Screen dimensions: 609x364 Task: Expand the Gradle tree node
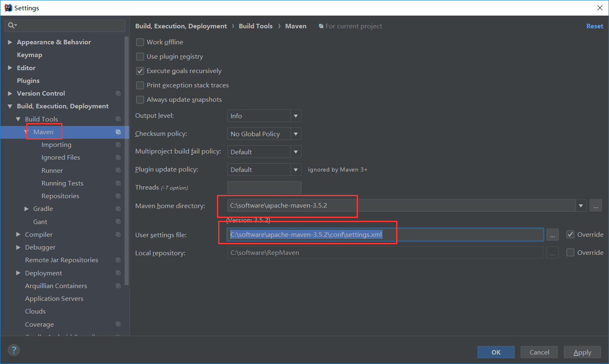[26, 209]
